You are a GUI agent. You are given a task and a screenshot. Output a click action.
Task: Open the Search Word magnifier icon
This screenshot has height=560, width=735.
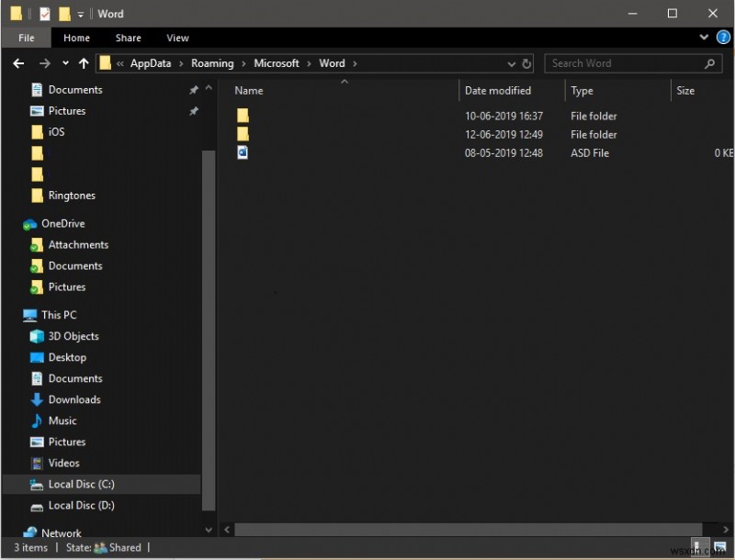(x=710, y=62)
